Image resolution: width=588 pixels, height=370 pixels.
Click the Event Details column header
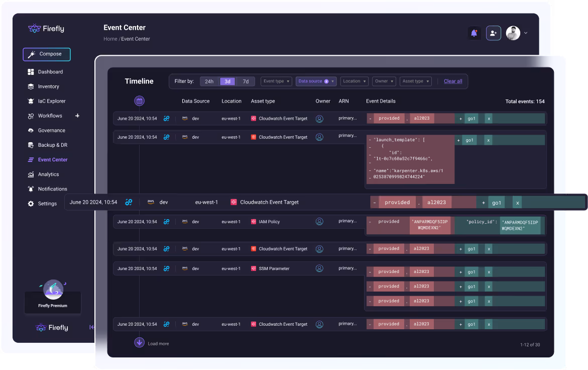(x=381, y=101)
